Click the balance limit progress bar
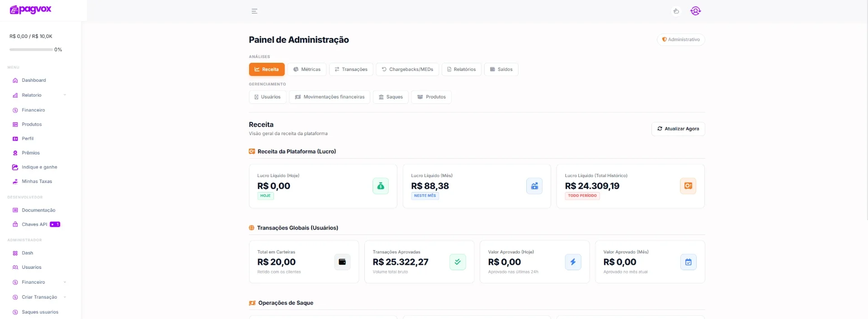This screenshot has width=868, height=319. point(31,50)
